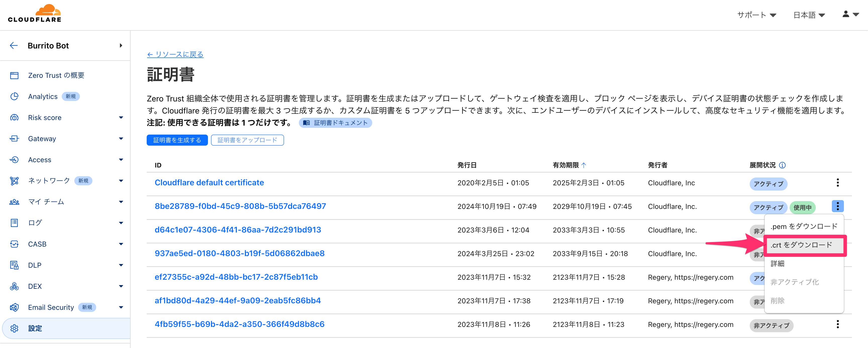Click the Email Security envelope icon
Image resolution: width=868 pixels, height=348 pixels.
point(14,307)
